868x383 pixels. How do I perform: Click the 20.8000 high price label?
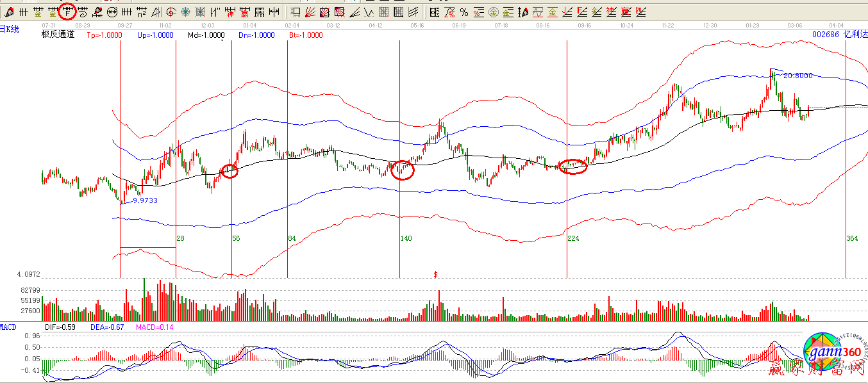coord(797,76)
